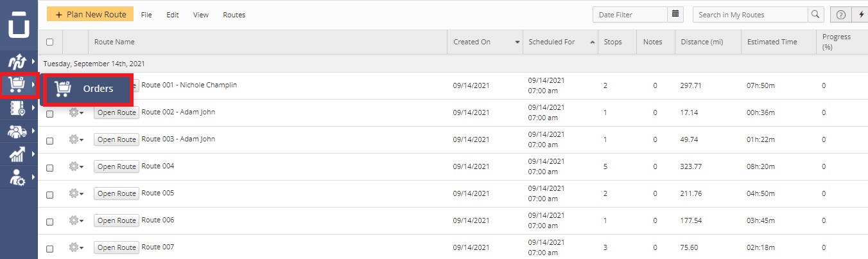Expand the team sidebar submenu arrow
Image resolution: width=868 pixels, height=259 pixels.
point(33,132)
